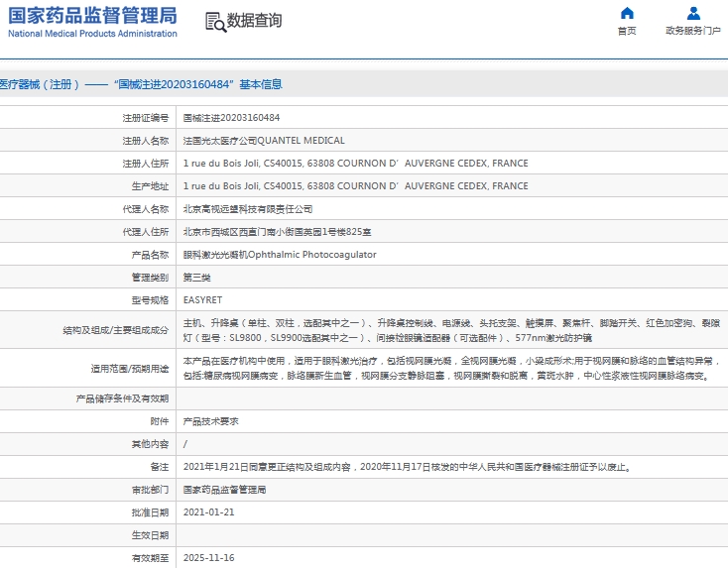Click agent name 北京高视远望科技有限责任公司
Screen dimensions: 728x568
pos(248,209)
